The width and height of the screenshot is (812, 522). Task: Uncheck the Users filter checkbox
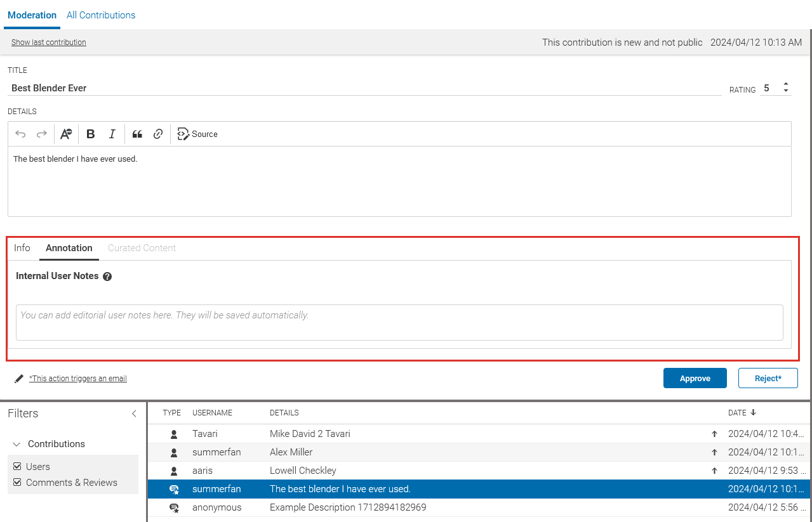[x=17, y=466]
